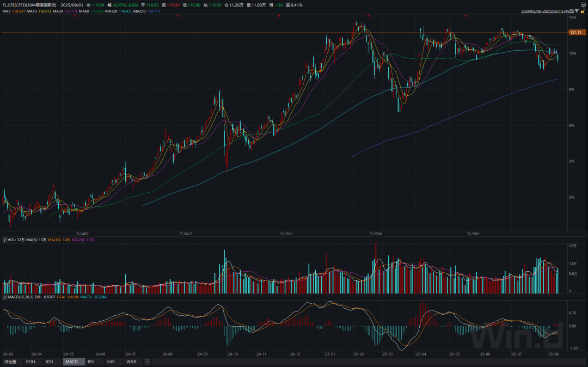The height and width of the screenshot is (367, 588).
Task: Click the orange 121.15 price marker
Action: click(575, 33)
